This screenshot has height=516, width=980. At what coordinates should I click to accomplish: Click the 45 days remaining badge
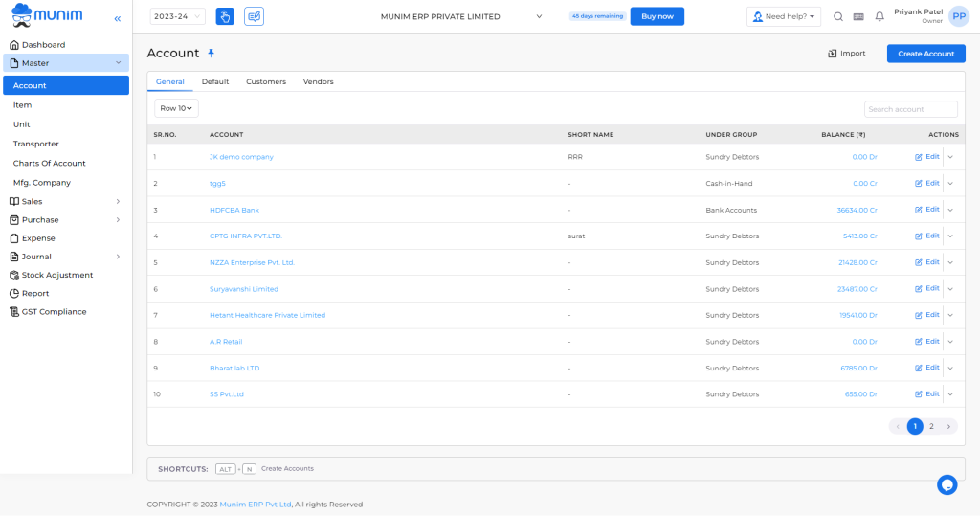(597, 16)
